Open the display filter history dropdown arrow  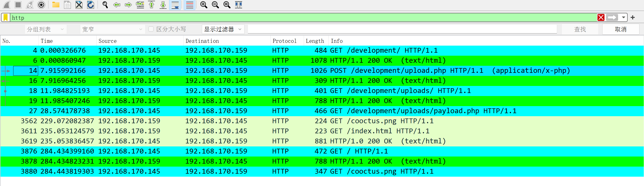point(624,17)
